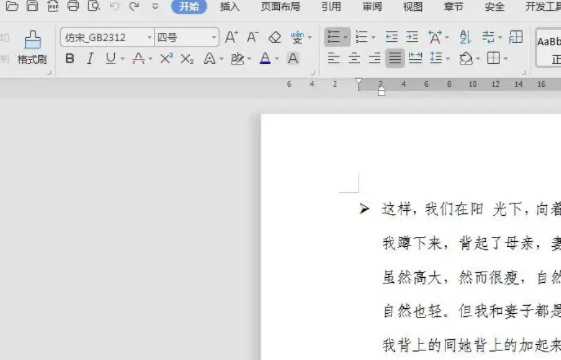The width and height of the screenshot is (561, 360).
Task: Export the document to PDF
Action: (x=53, y=6)
